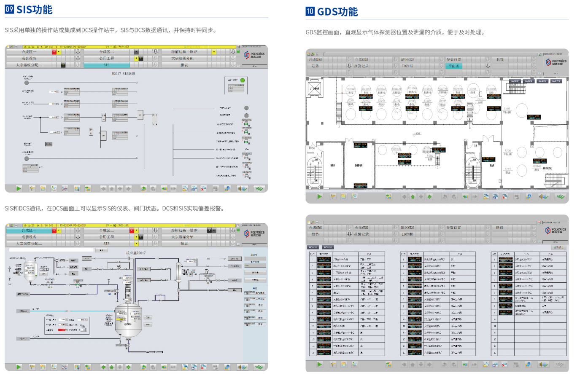Click green right arrow in R2017 reactor toolbar
The image size is (588, 378).
pos(129,367)
